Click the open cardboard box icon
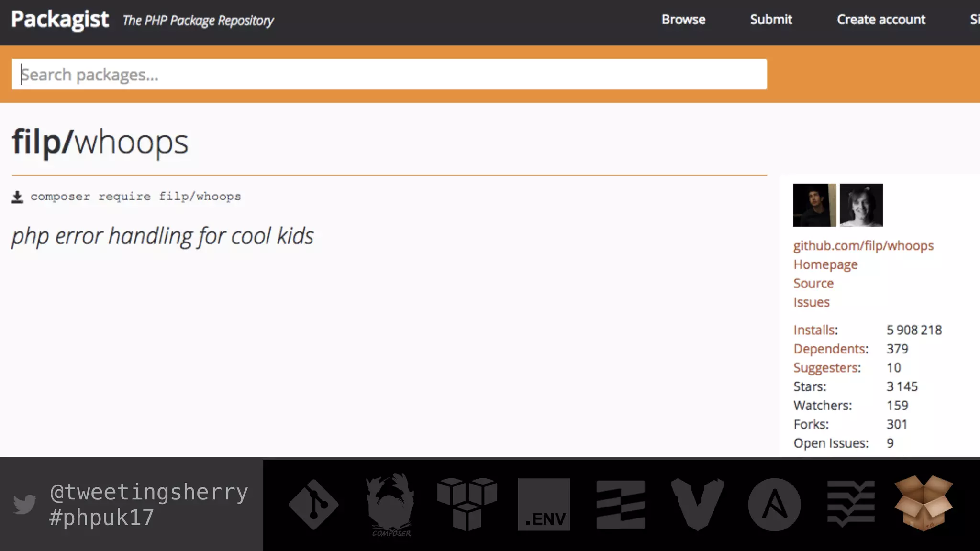980x551 pixels. pyautogui.click(x=924, y=503)
